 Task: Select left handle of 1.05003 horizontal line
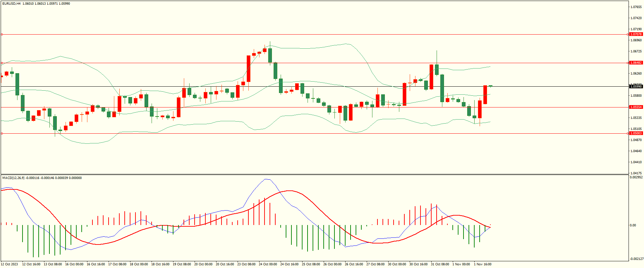(2, 133)
